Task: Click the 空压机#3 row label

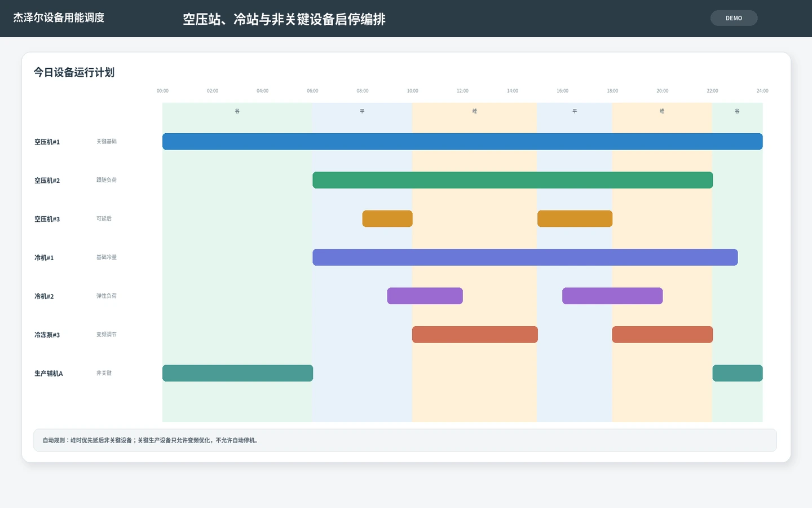Action: pyautogui.click(x=47, y=219)
